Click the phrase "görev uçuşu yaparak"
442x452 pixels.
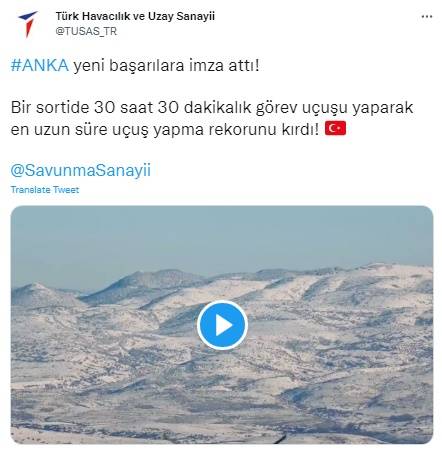pos(334,108)
